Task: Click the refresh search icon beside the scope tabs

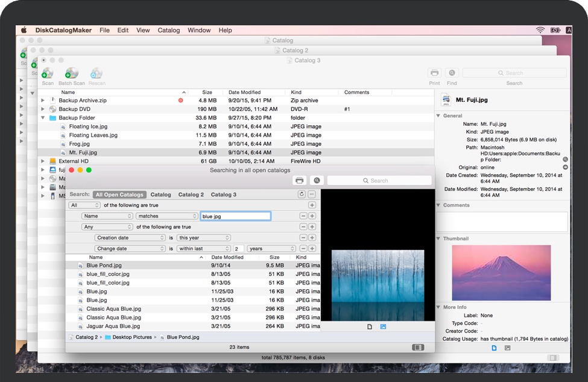Action: (302, 195)
